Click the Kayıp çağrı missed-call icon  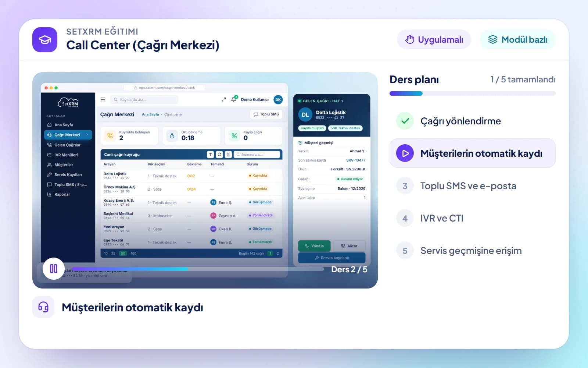pos(234,136)
